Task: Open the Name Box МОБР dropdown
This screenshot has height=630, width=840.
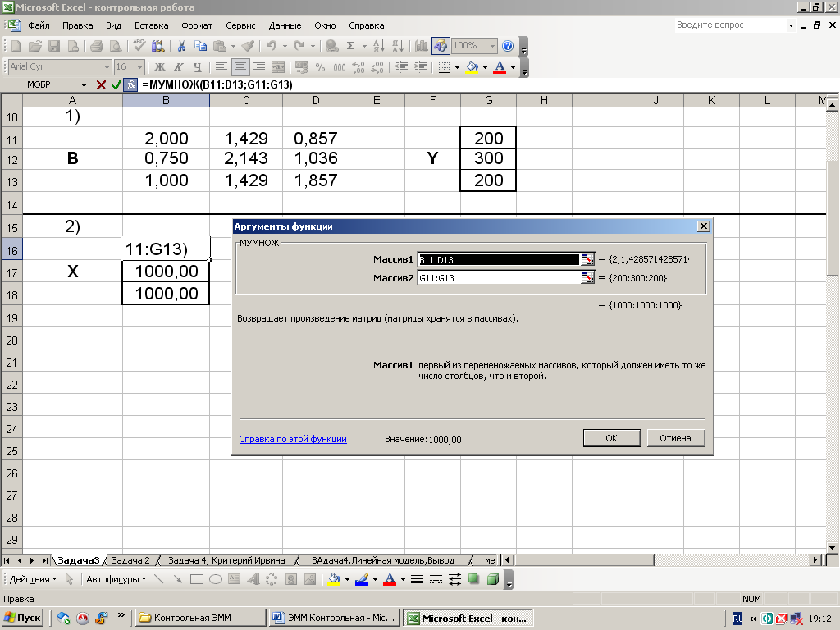Action: click(84, 84)
